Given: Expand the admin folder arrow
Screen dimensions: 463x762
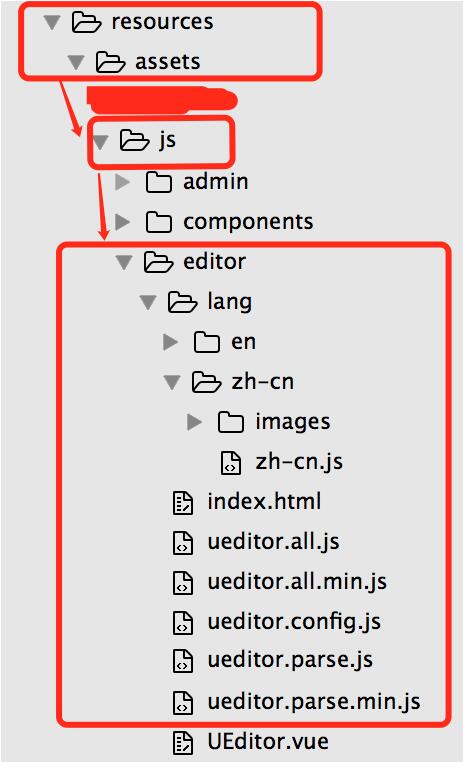Looking at the screenshot, I should point(122,182).
